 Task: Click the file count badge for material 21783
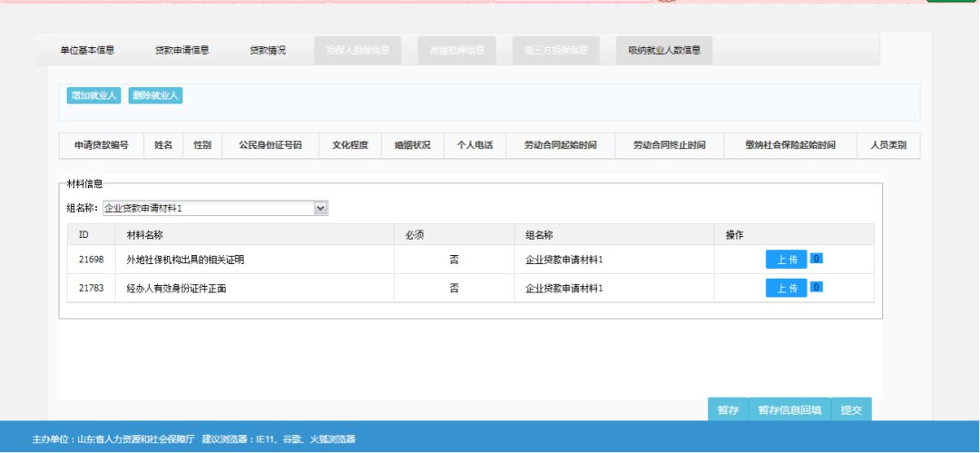click(817, 288)
